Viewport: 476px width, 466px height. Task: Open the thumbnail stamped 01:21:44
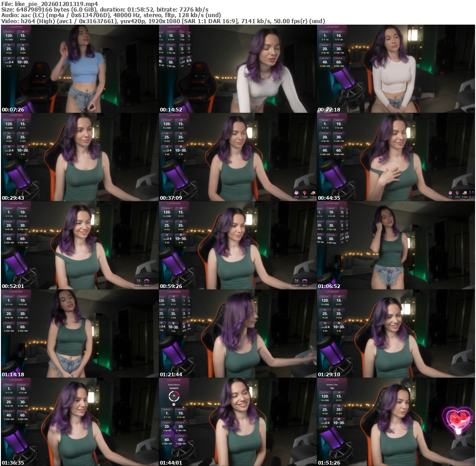tap(238, 334)
